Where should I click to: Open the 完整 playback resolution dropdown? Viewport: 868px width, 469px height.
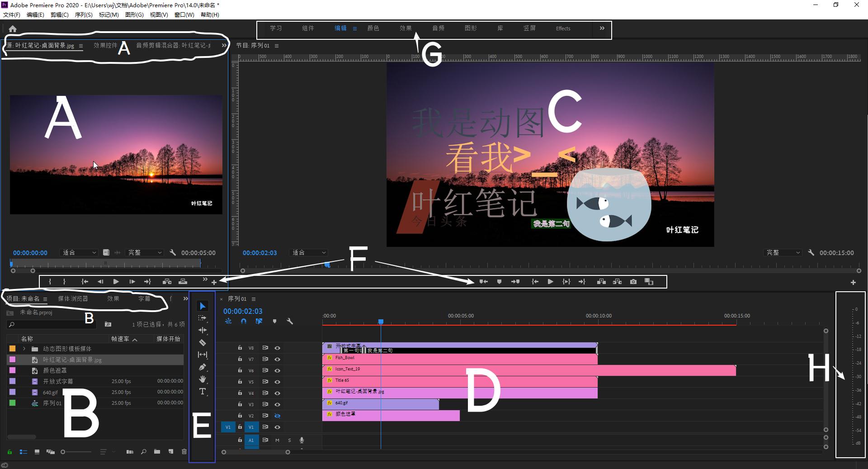783,253
